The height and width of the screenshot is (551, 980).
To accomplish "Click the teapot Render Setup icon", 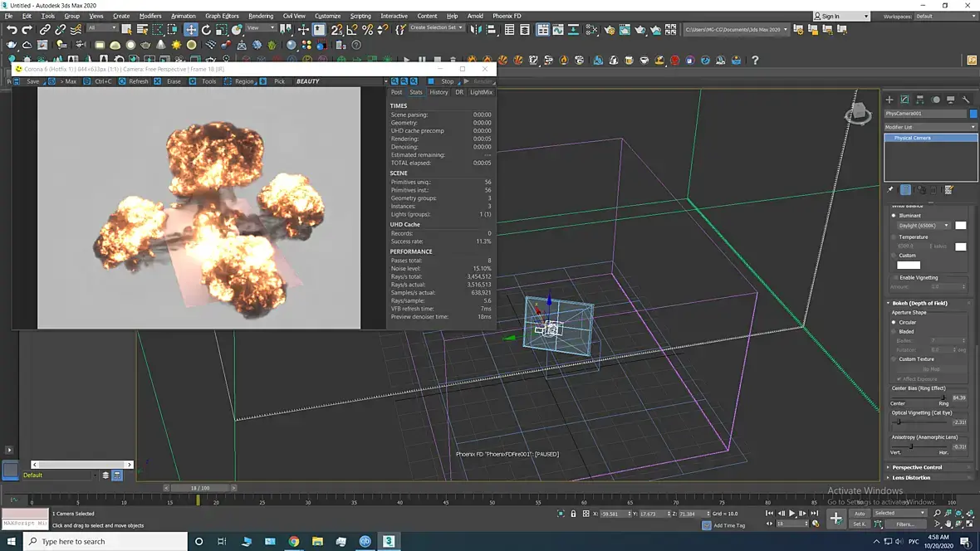I will [610, 30].
